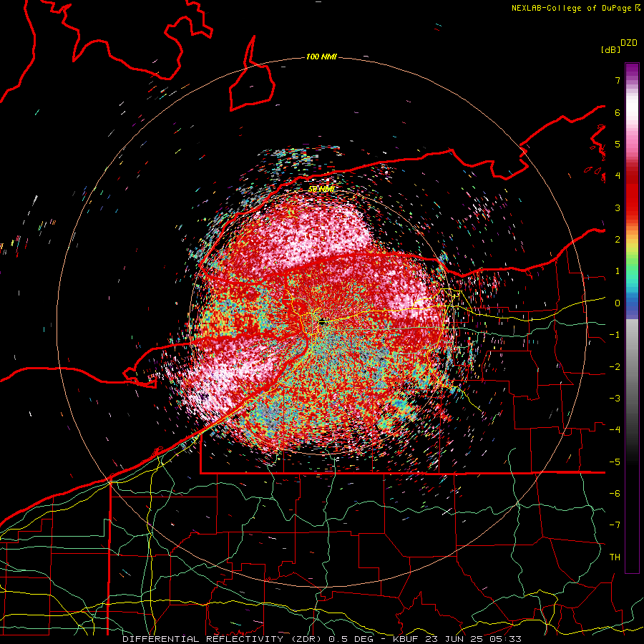This screenshot has height=644, width=644.
Task: Click the NEXLAB-College of DuPage credit text
Action: (575, 8)
